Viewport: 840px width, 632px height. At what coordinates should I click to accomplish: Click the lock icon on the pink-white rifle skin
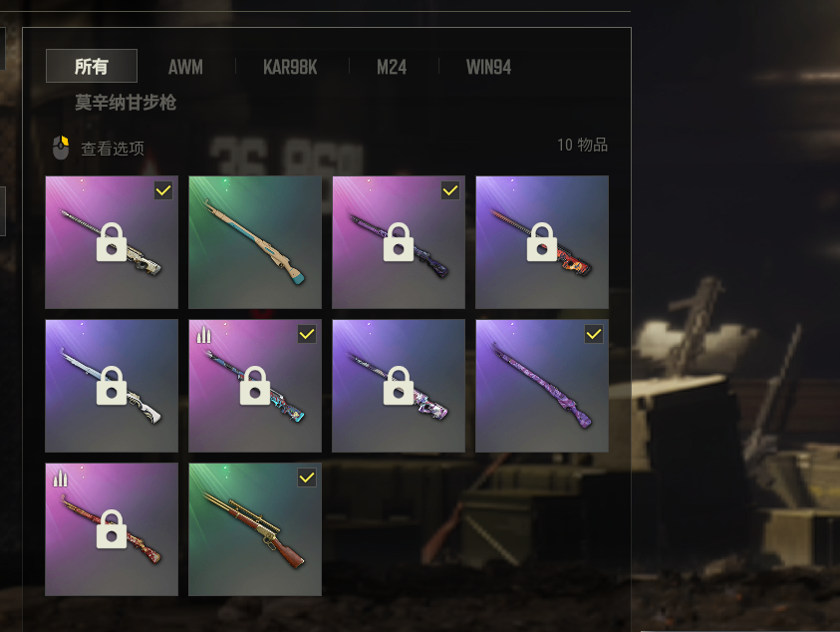399,386
